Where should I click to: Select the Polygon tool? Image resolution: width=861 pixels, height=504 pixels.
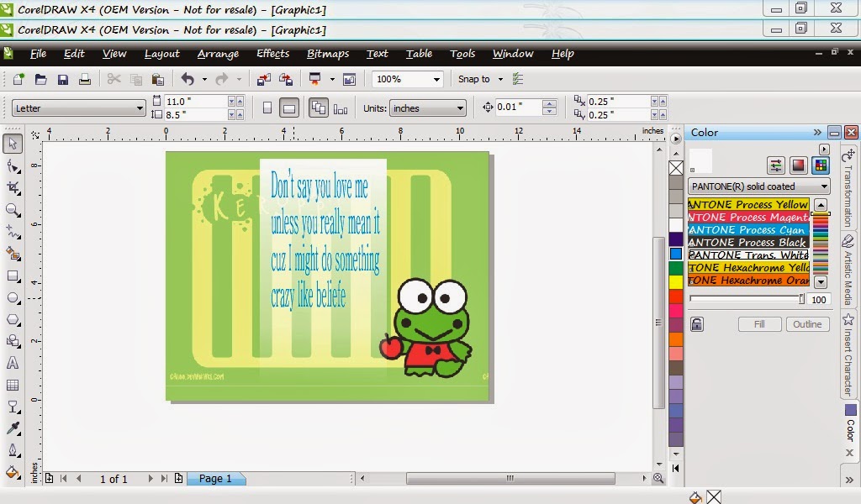tap(13, 320)
